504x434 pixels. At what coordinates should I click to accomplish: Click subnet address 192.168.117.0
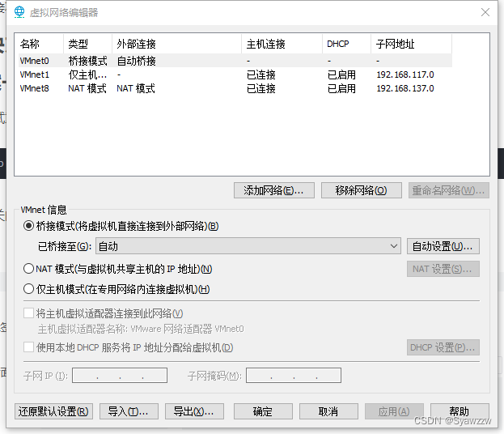coord(405,74)
